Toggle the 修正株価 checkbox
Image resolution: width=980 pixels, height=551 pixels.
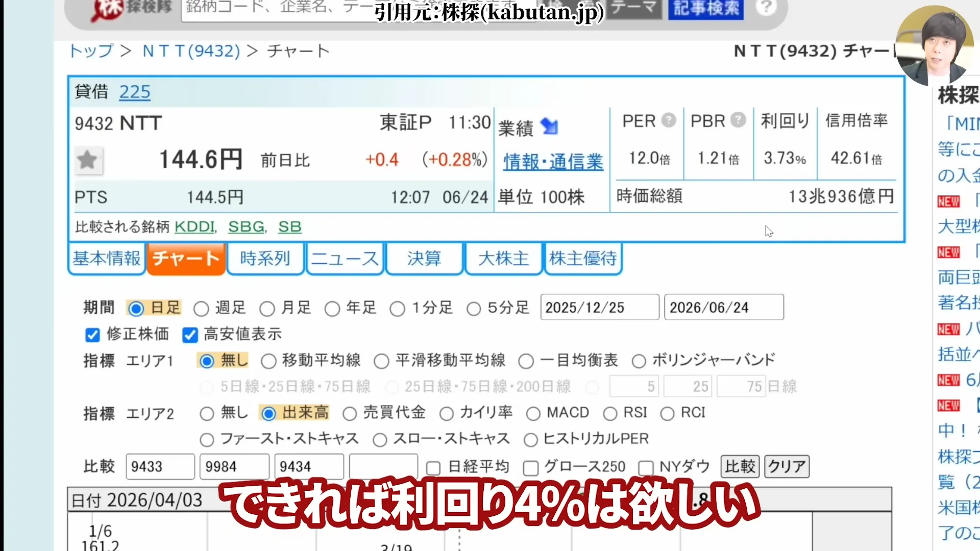coord(92,335)
